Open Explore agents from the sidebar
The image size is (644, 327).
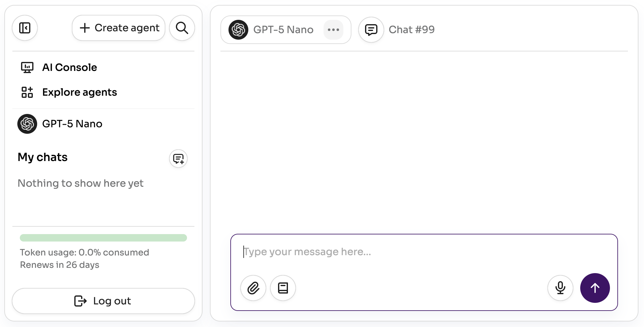pos(79,92)
